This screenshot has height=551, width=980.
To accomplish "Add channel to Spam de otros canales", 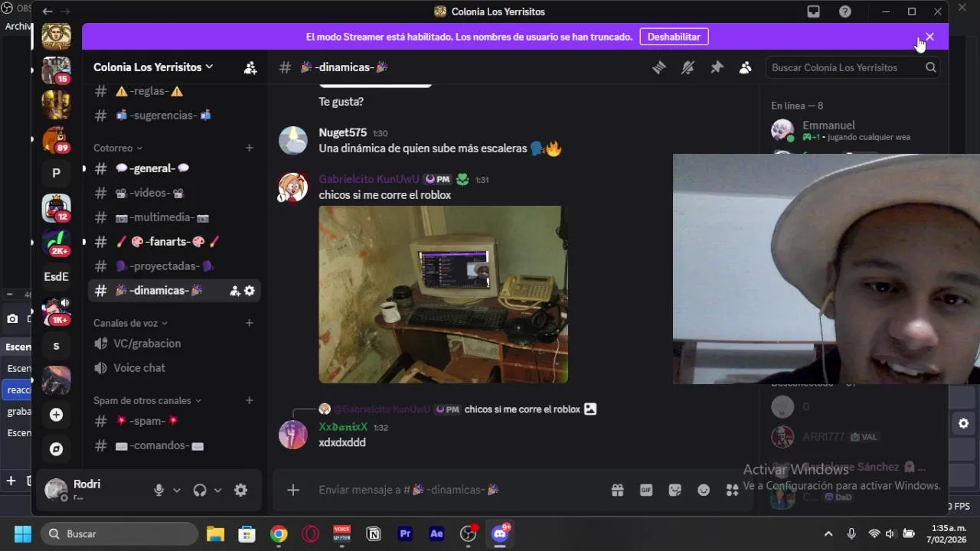I will point(249,400).
